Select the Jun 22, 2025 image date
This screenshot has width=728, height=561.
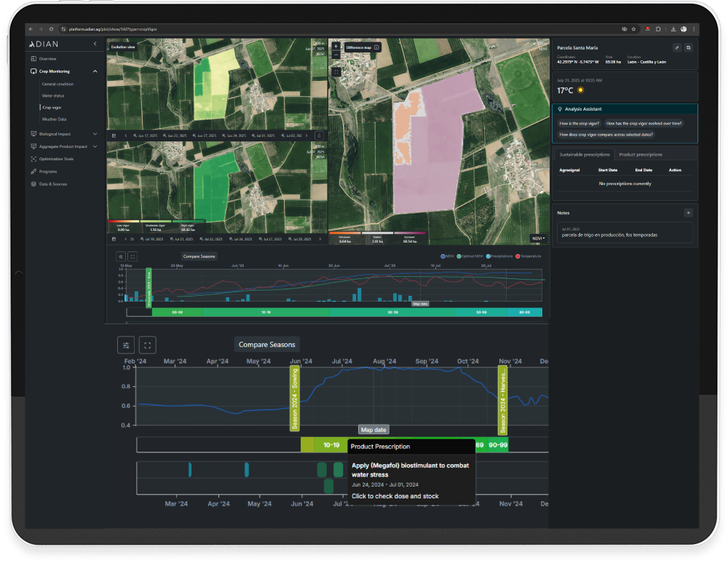pyautogui.click(x=175, y=136)
